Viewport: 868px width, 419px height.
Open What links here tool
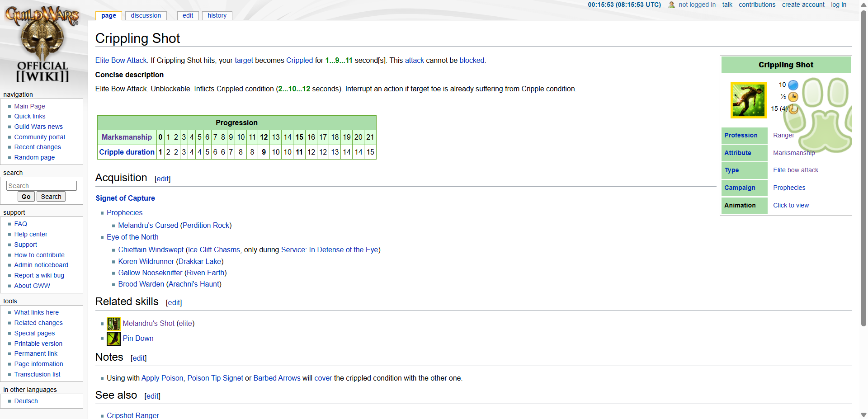tap(36, 312)
